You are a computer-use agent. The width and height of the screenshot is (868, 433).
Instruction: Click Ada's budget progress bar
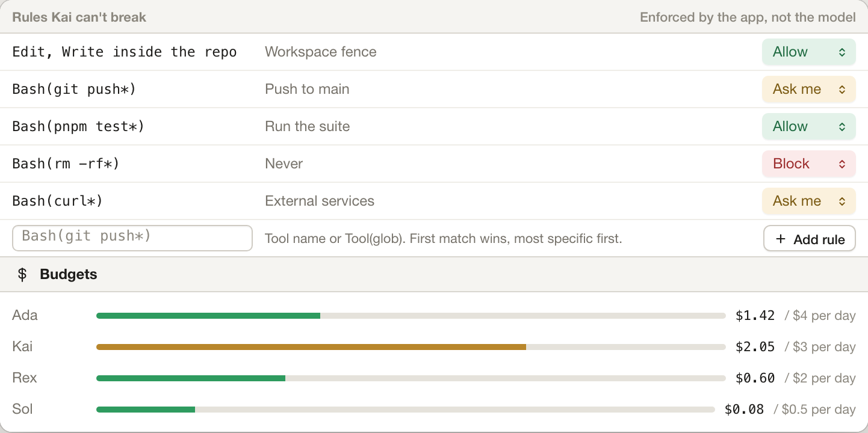(x=411, y=316)
